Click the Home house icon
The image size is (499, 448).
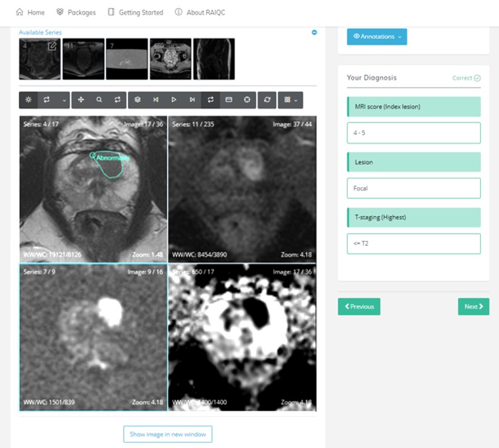point(20,12)
